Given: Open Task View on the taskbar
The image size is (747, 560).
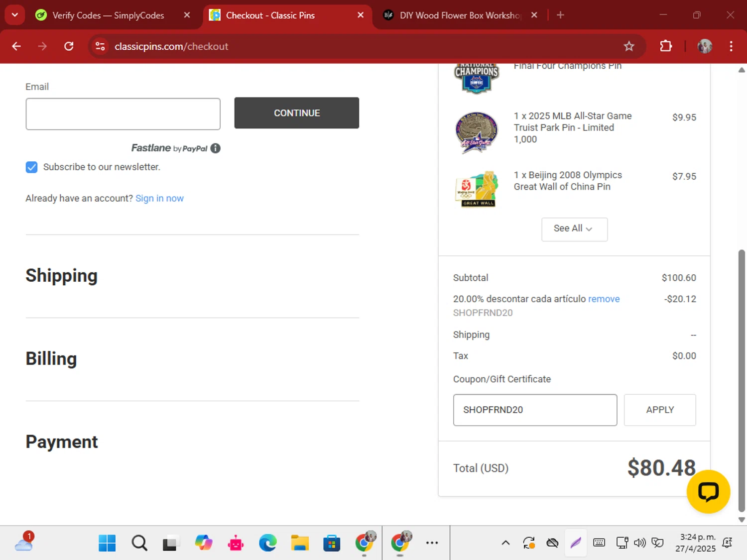Looking at the screenshot, I should point(170,543).
